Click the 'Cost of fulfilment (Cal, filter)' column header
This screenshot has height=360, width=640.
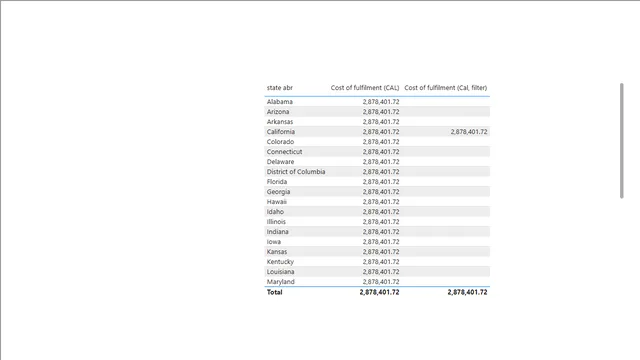click(446, 88)
